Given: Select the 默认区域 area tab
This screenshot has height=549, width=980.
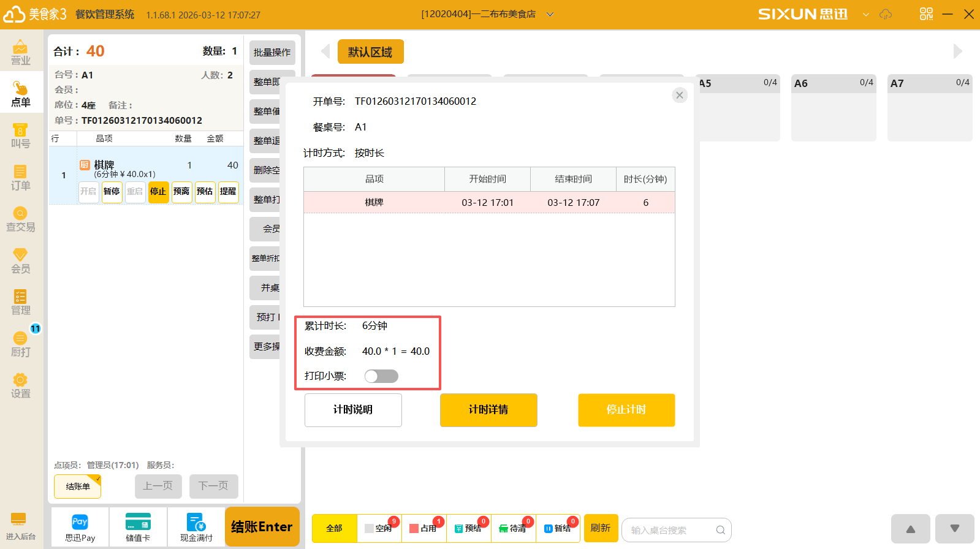Looking at the screenshot, I should 370,52.
